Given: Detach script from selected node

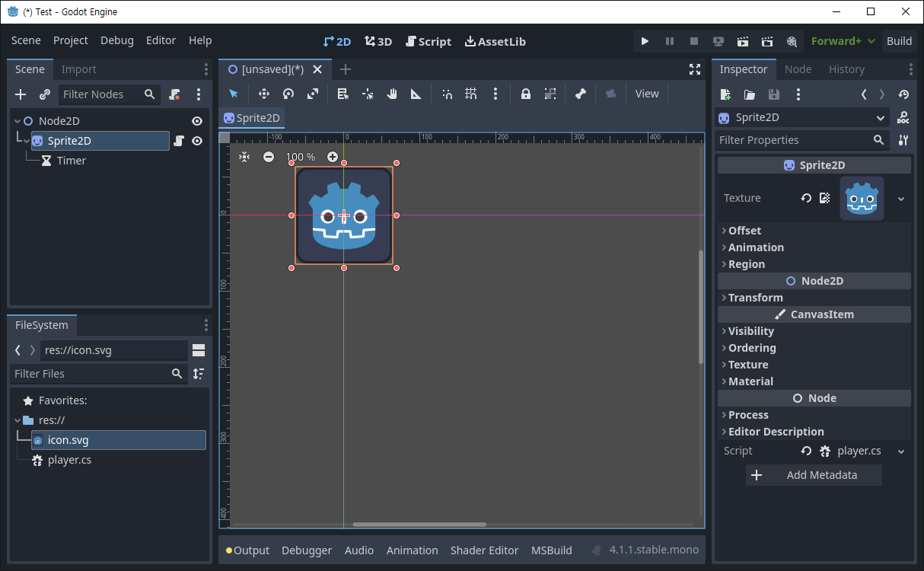Looking at the screenshot, I should (x=174, y=94).
